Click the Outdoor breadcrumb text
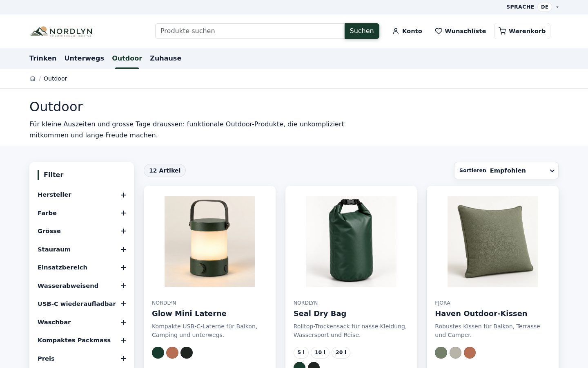 coord(55,79)
